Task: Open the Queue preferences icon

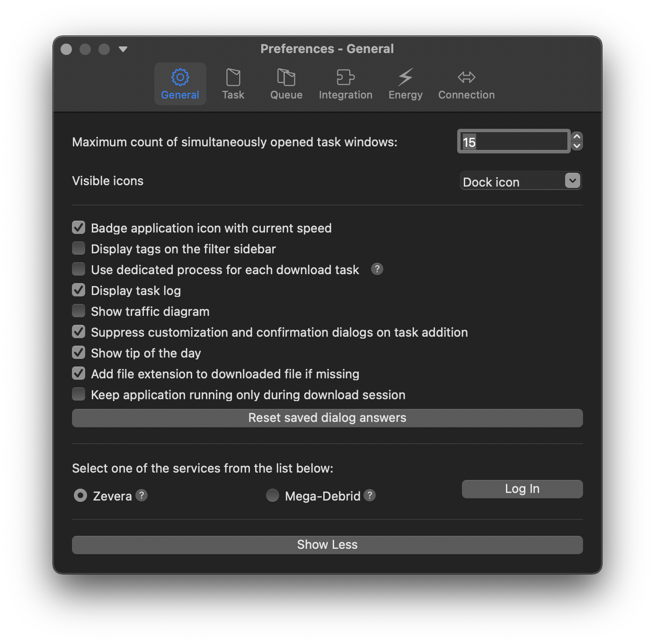Action: click(286, 78)
